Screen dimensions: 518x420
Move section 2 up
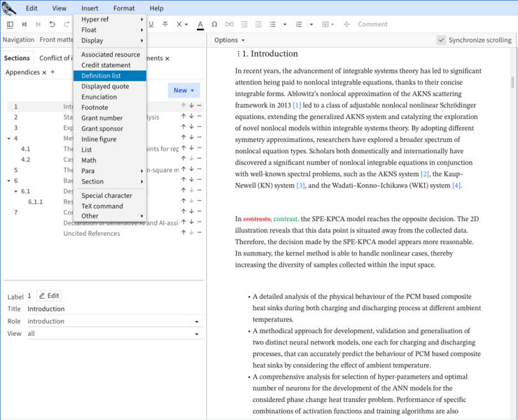click(183, 116)
